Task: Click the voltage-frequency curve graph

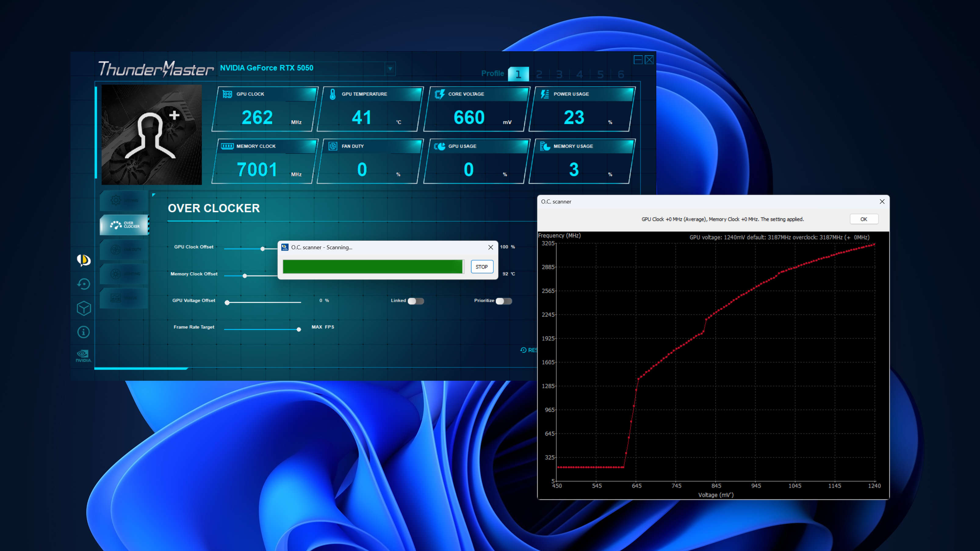Action: [715, 362]
